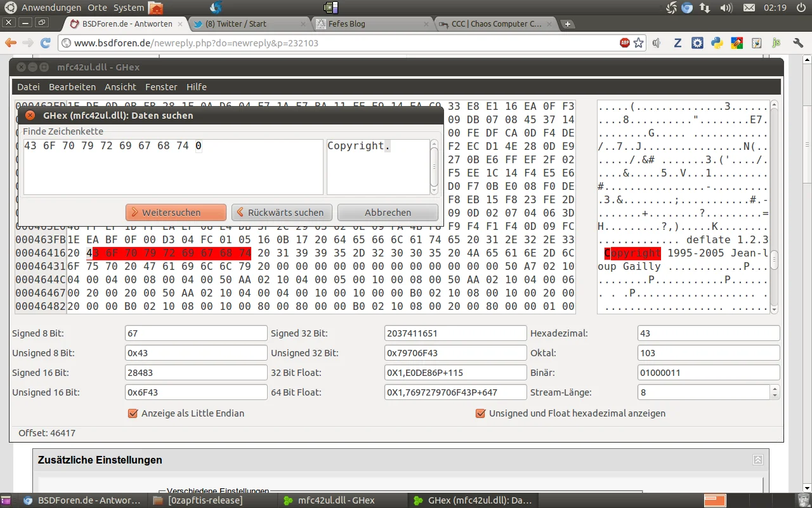Image resolution: width=812 pixels, height=508 pixels.
Task: Click the Adblock Plus ABP icon
Action: pos(625,43)
